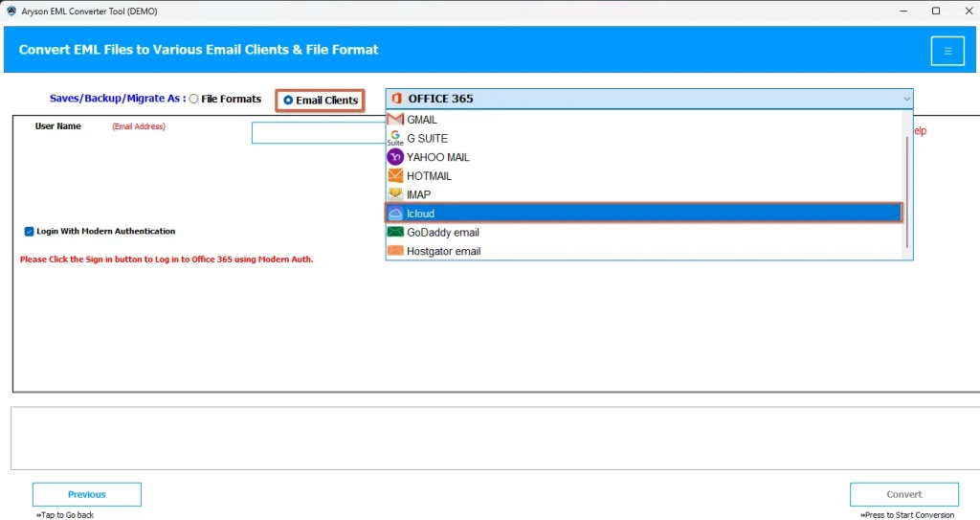Viewport: 980px width, 520px height.
Task: Collapse the Office 365 dropdown arrow
Action: point(905,99)
